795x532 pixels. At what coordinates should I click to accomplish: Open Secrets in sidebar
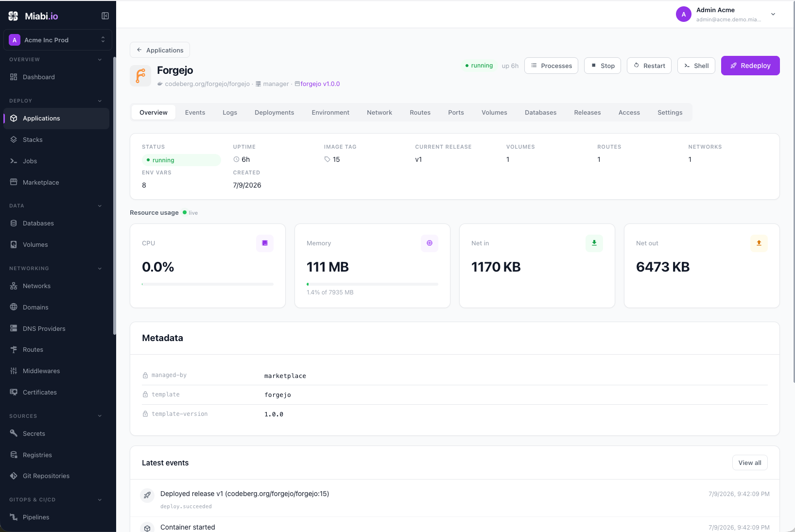click(x=56, y=433)
